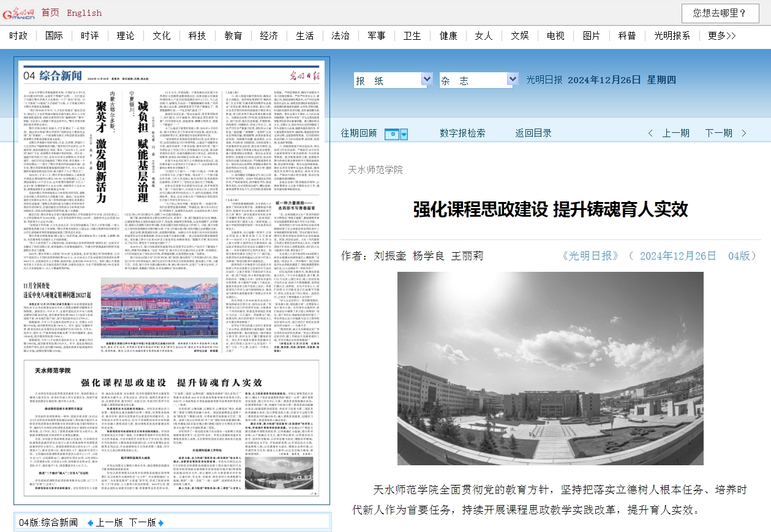The image size is (771, 532).
Task: Click the 首页 home link
Action: pos(50,13)
